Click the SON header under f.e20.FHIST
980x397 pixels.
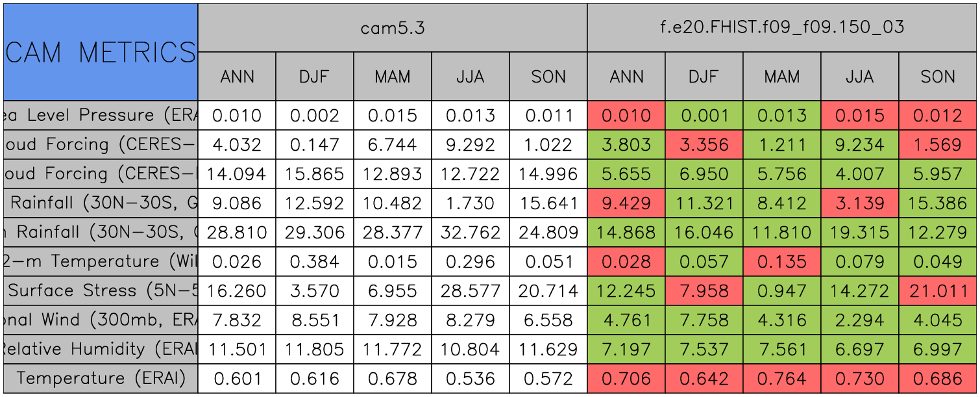pos(937,77)
